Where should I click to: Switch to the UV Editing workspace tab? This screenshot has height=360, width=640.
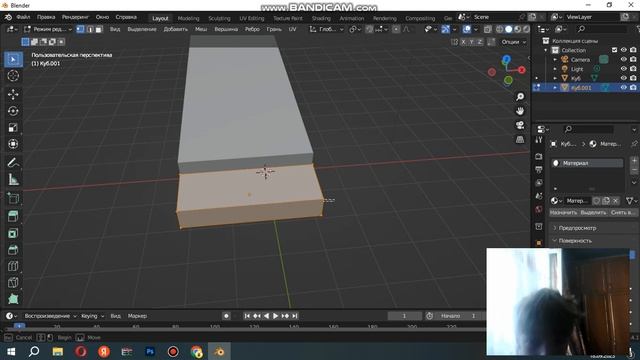[x=251, y=18]
